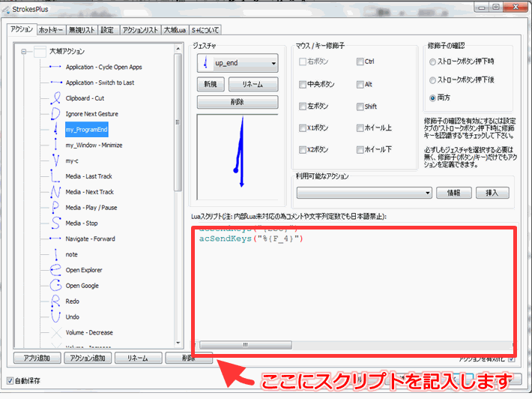Select the Ignore Next Gesture icon
Screen dimensions: 532x399
(54, 114)
